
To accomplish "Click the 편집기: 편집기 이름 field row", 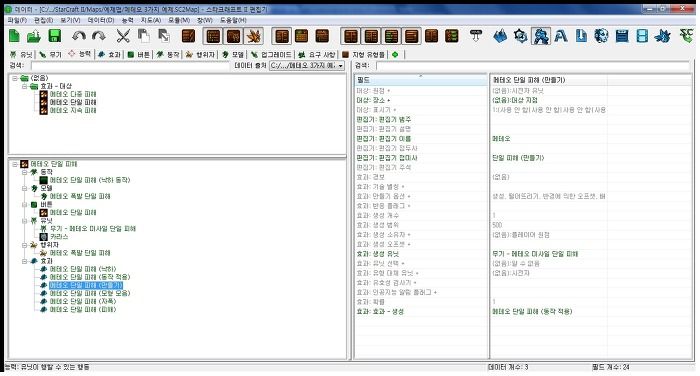I will coord(421,138).
